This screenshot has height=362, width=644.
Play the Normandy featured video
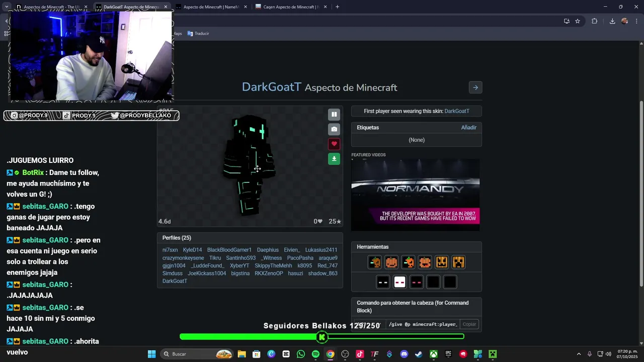[x=415, y=195]
